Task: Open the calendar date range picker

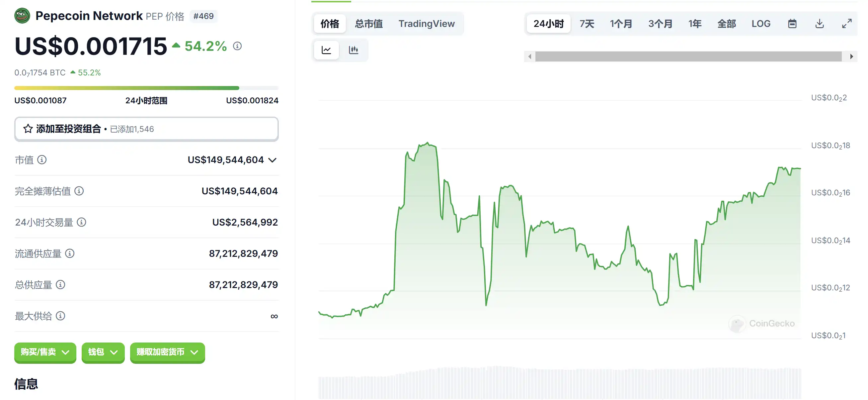Action: click(x=792, y=24)
